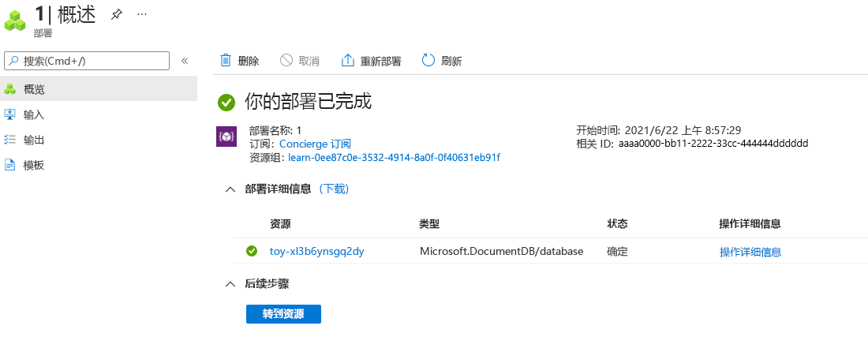Click green status check beside toy resource
This screenshot has width=868, height=352.
252,251
